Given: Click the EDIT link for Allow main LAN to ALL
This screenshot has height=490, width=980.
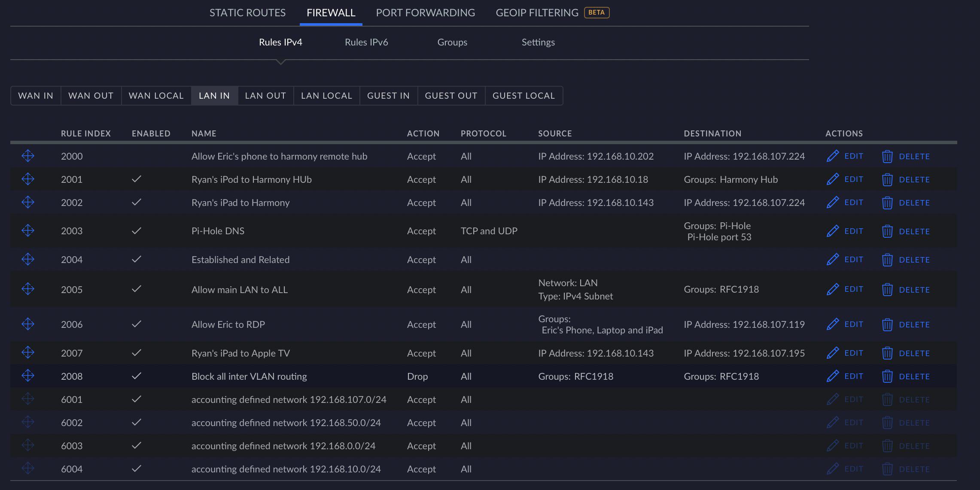Looking at the screenshot, I should pos(853,289).
